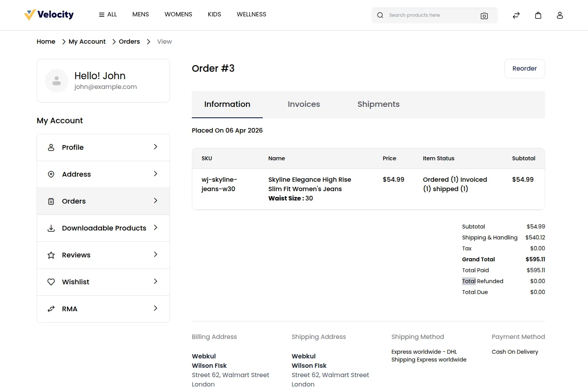Switch to the Shipments tab
The height and width of the screenshot is (390, 588).
[x=378, y=104]
